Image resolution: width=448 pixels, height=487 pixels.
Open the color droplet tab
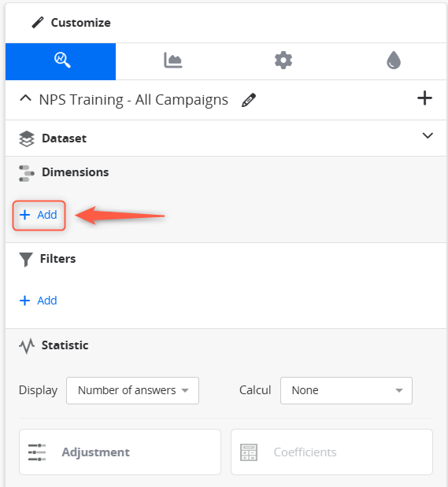click(x=394, y=60)
